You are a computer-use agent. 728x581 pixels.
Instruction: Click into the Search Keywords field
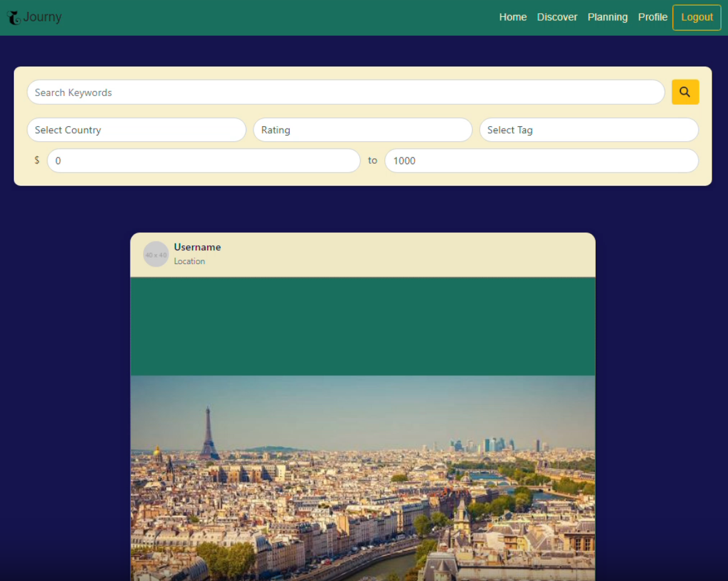pos(345,92)
